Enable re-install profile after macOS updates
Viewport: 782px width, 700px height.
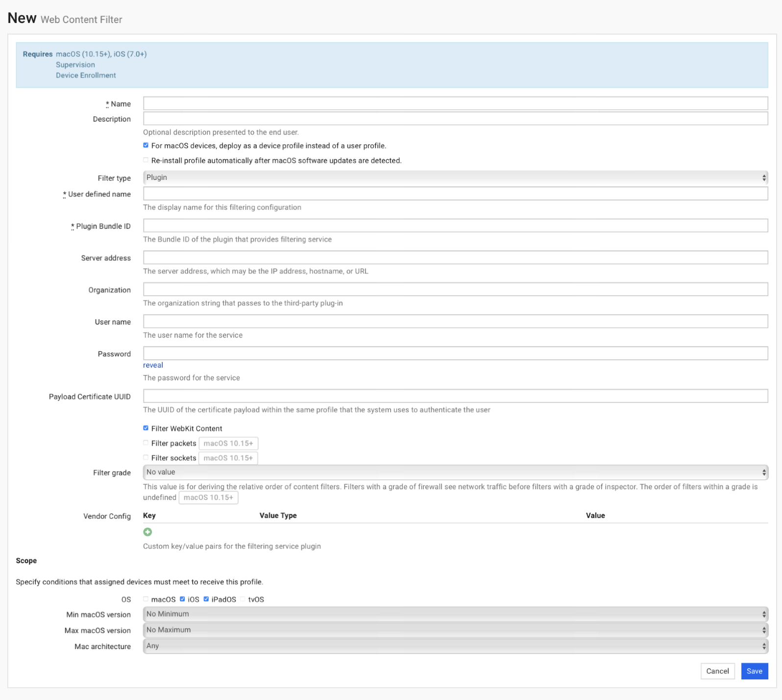point(146,160)
